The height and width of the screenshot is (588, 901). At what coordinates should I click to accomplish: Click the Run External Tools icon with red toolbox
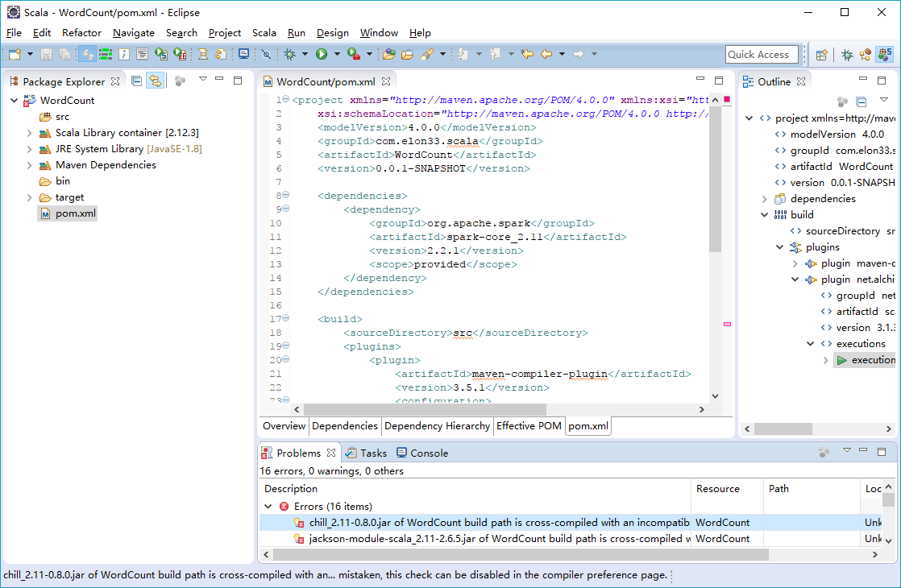pyautogui.click(x=354, y=54)
